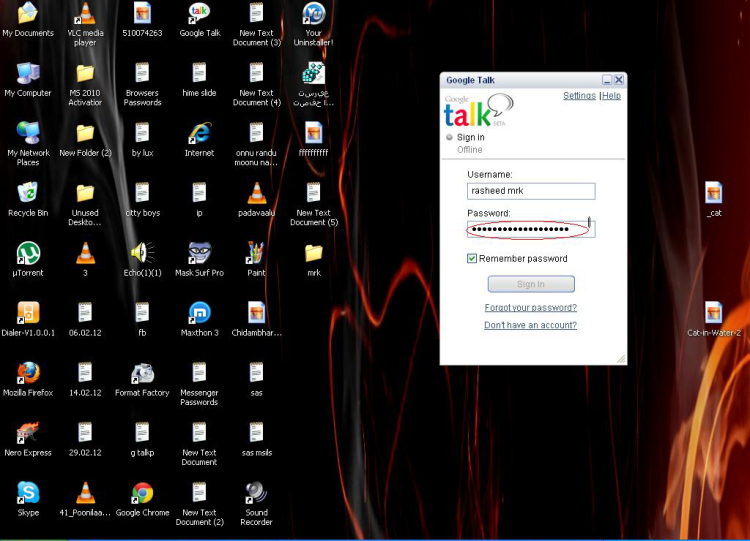Viewport: 750px width, 541px height.
Task: Launch Maxthon 3 browser shortcut
Action: [199, 313]
